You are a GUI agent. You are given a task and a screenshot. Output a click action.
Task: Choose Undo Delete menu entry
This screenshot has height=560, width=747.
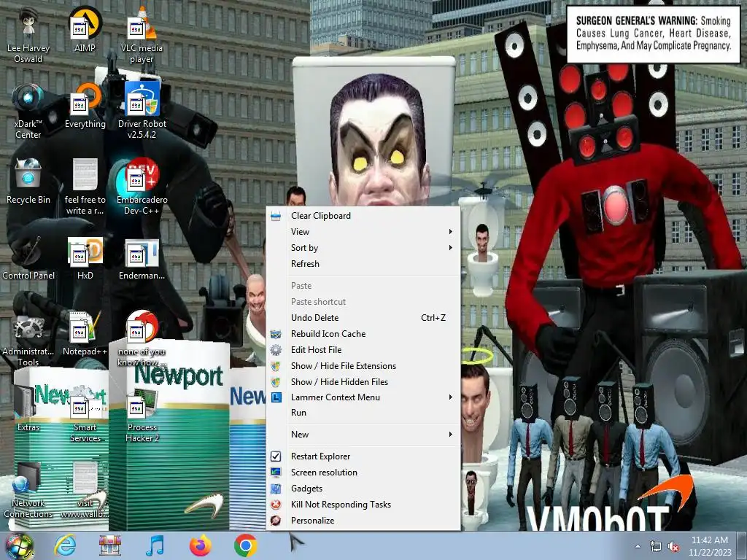coord(363,318)
